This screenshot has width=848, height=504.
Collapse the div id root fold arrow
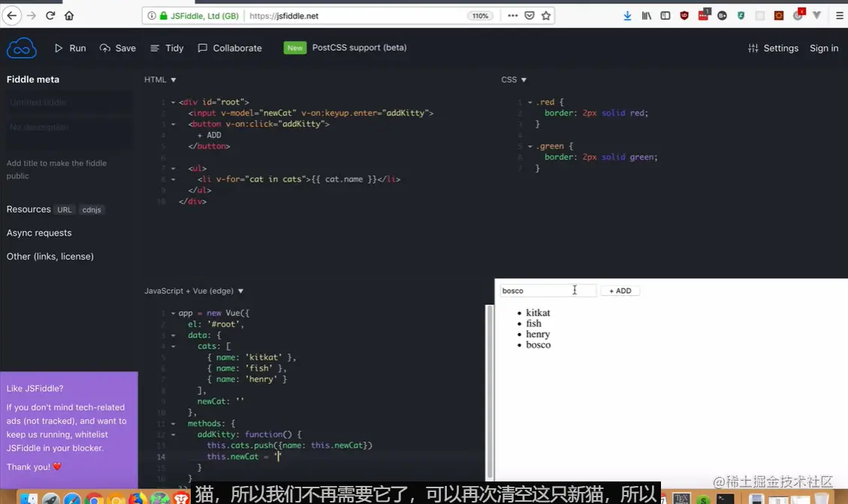pos(173,102)
